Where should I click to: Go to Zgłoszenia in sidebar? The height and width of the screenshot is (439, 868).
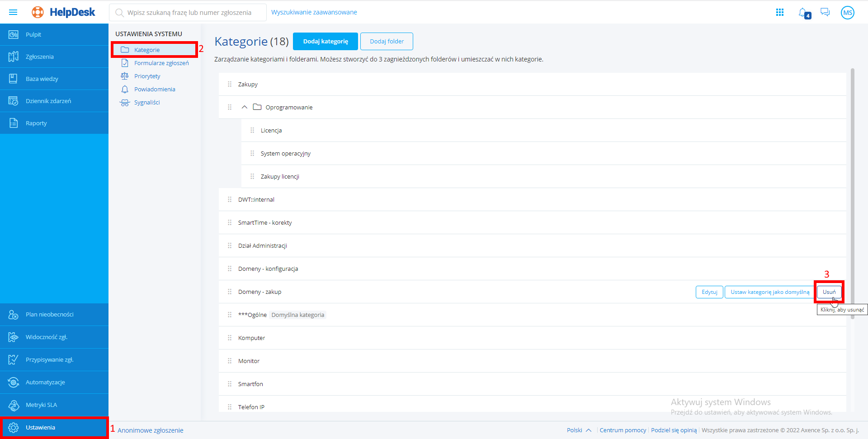(54, 57)
